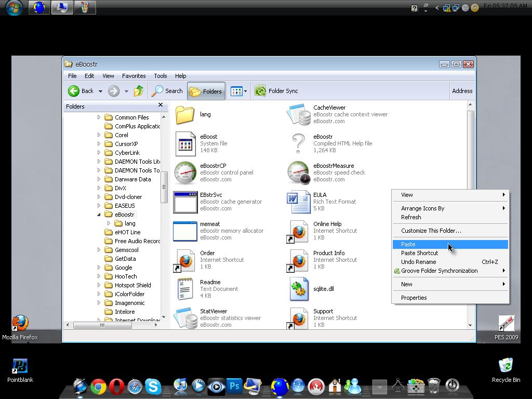Select the Readme text document icon
Screen dimensions: 532x399
pyautogui.click(x=185, y=289)
